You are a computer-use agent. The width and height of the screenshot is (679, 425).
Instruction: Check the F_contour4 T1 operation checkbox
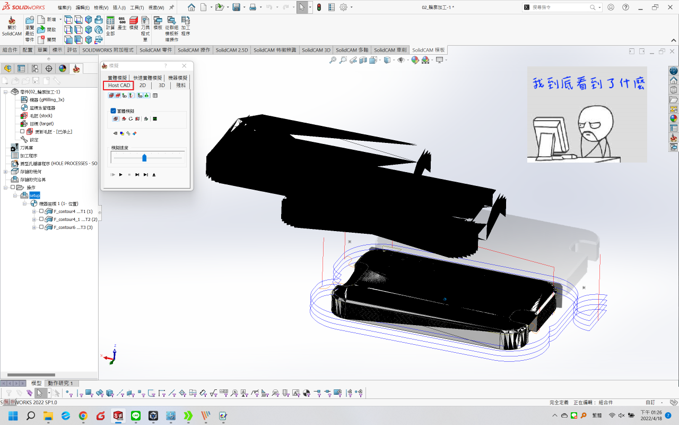tap(41, 212)
